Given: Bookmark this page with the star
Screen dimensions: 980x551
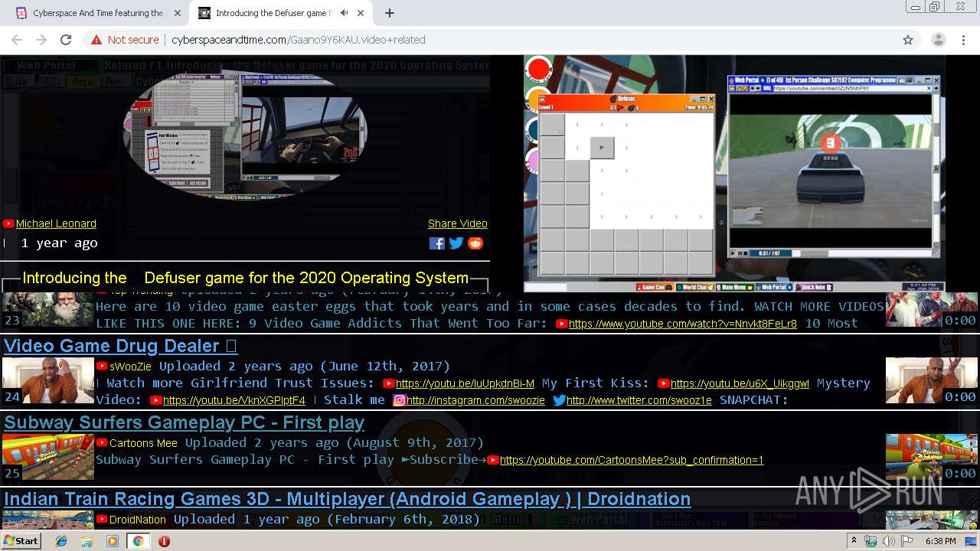Looking at the screenshot, I should click(908, 40).
